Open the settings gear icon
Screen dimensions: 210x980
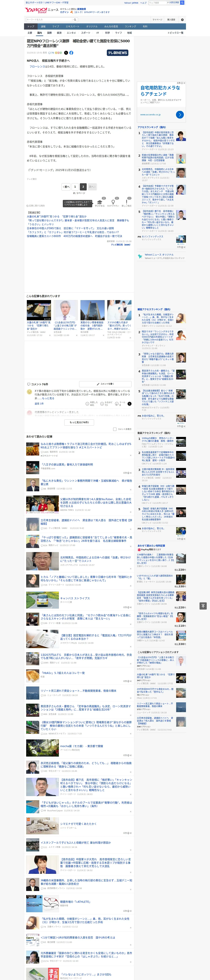[x=182, y=20]
